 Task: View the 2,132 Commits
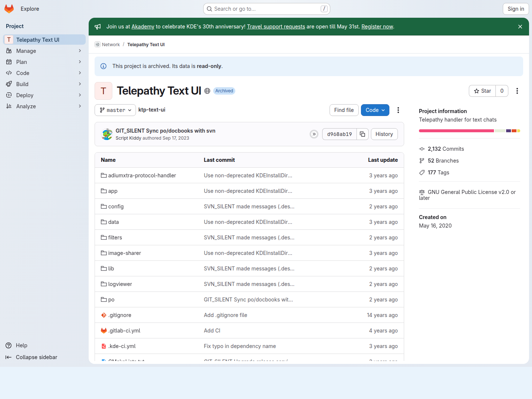coord(446,149)
